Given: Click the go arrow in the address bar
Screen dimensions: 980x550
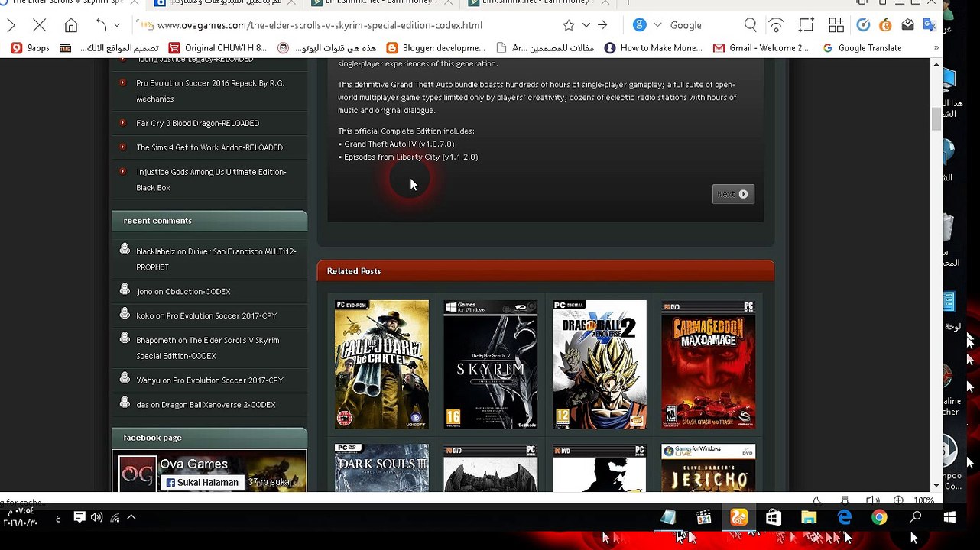Looking at the screenshot, I should (602, 25).
